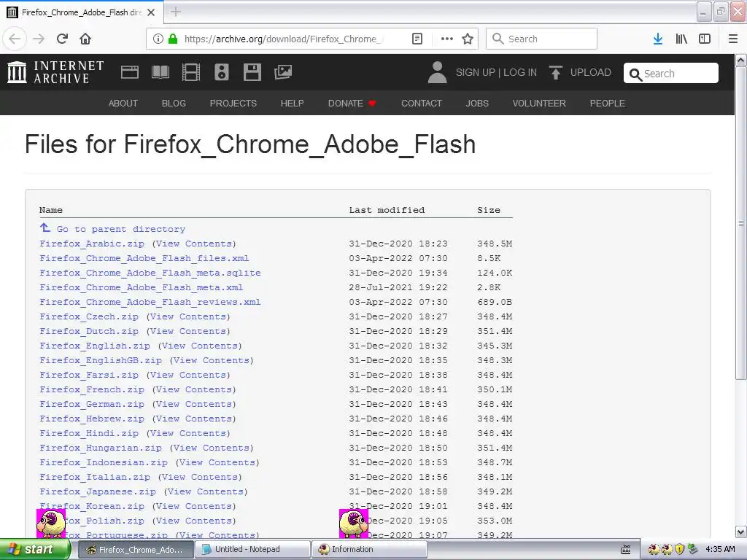The image size is (747, 560).
Task: Open the Firefox downloads arrow
Action: (x=658, y=39)
